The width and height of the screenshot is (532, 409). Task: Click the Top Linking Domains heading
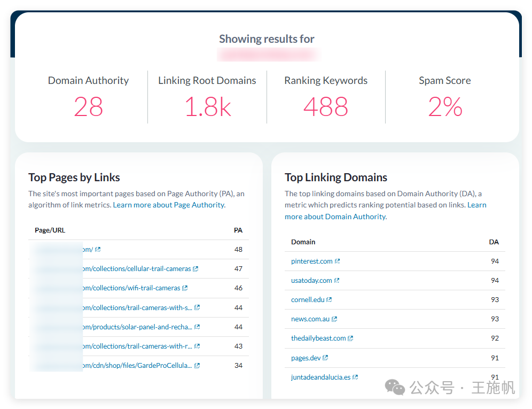(x=336, y=178)
